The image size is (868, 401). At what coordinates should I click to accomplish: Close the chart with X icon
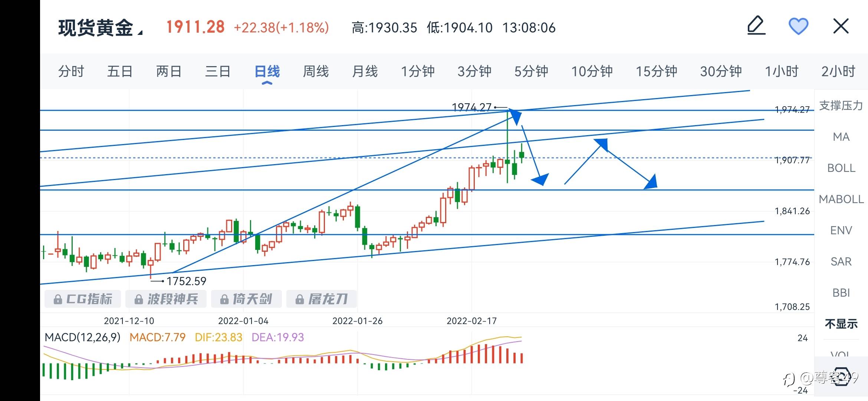click(x=841, y=26)
